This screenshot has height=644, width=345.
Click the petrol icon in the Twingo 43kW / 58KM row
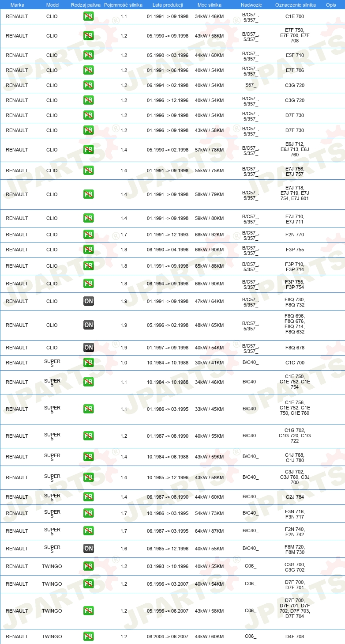89,611
